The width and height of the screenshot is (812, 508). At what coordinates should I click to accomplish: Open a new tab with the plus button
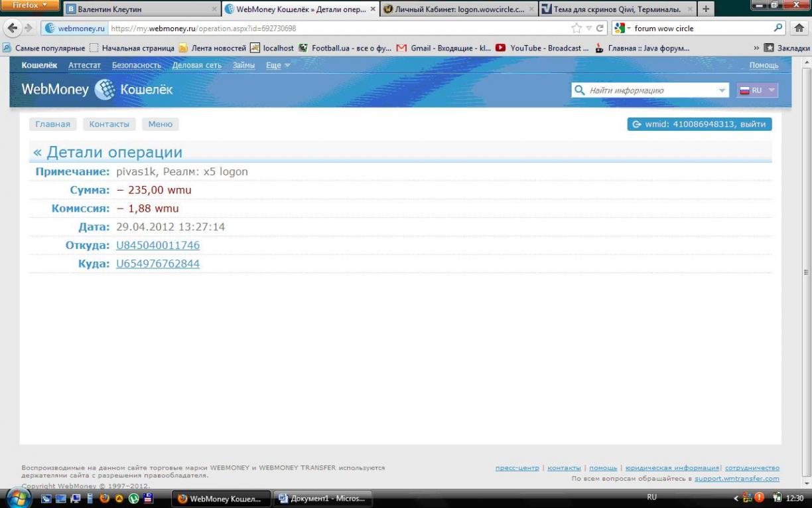coord(706,9)
